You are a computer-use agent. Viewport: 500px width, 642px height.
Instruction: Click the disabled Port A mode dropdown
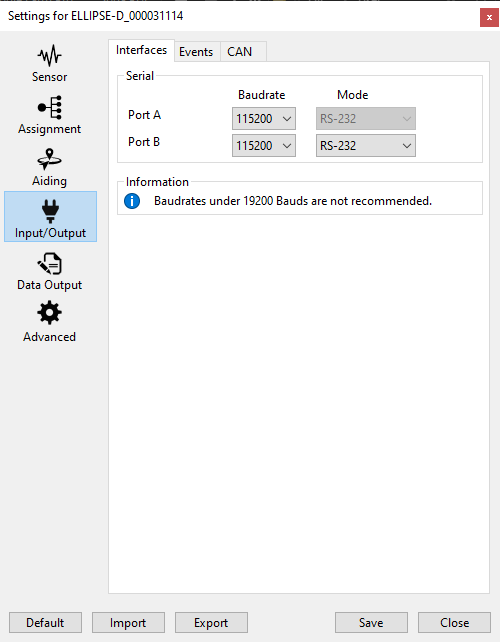coord(366,119)
